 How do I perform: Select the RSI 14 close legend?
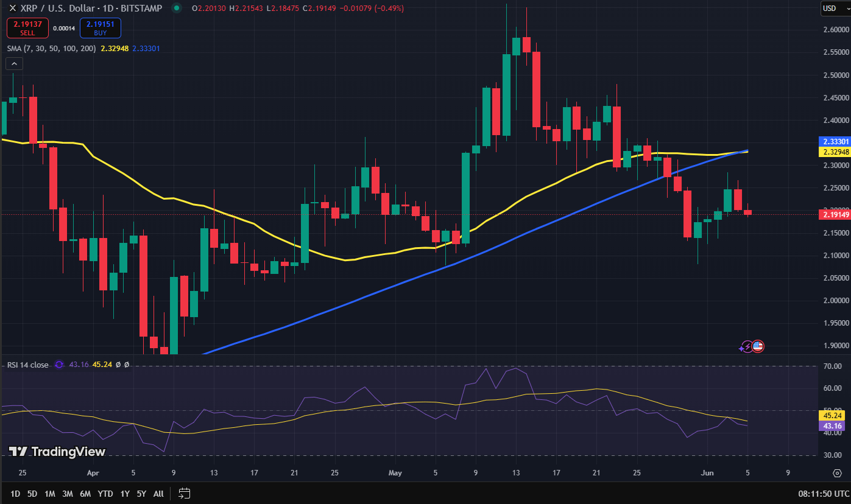(x=28, y=365)
